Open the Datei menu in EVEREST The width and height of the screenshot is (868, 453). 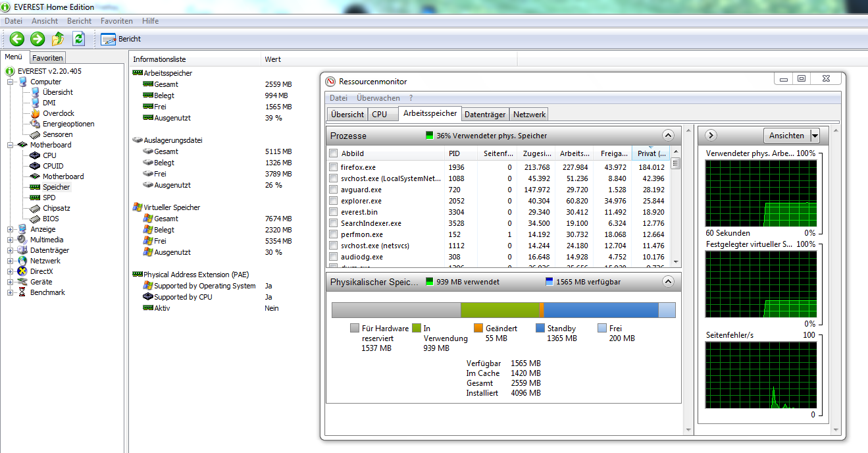(13, 21)
